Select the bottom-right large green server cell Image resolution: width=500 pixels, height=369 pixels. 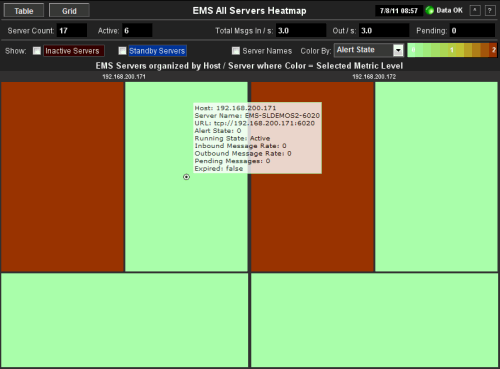click(x=374, y=320)
